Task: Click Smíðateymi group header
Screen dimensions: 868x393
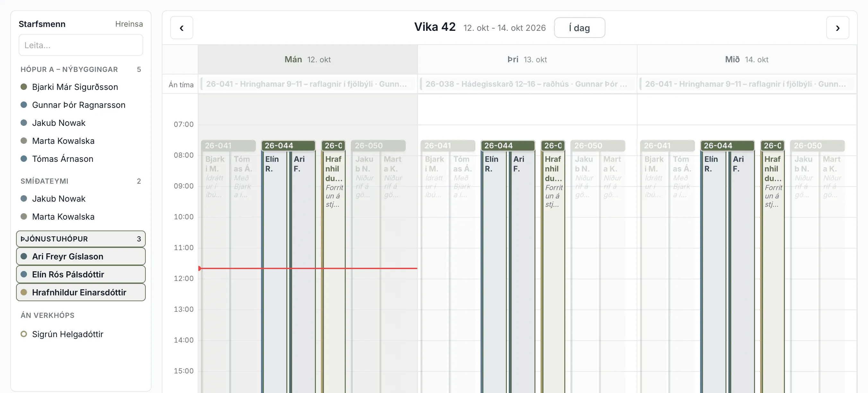Action: [x=81, y=181]
